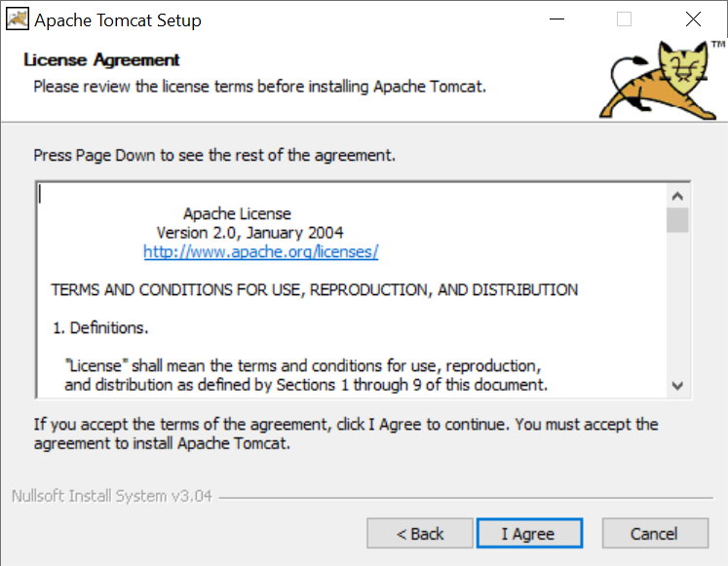
Task: Close the setup window with the X
Action: point(693,19)
